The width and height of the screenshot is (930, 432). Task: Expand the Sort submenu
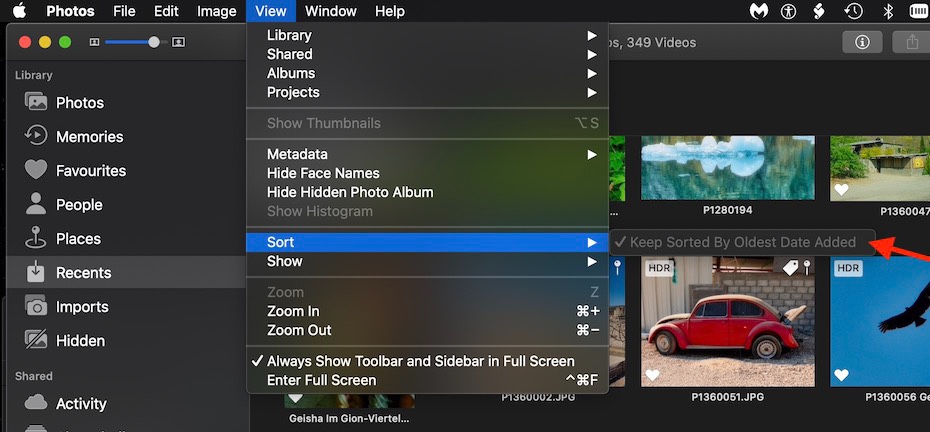click(x=428, y=242)
